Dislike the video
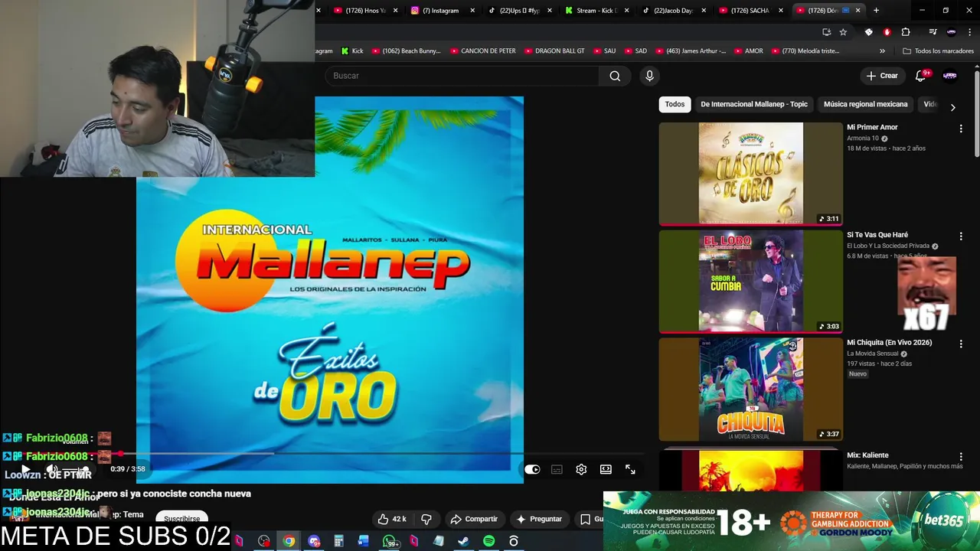Screen dimensions: 980x551 point(426,519)
